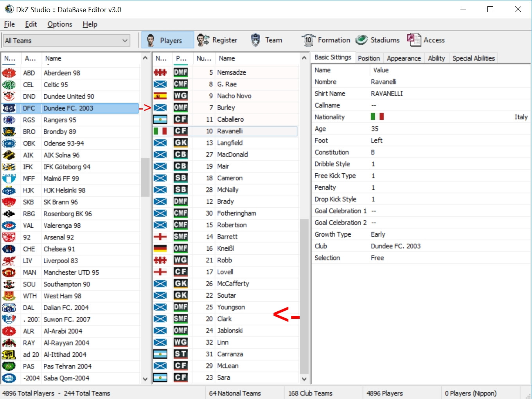The height and width of the screenshot is (399, 532).
Task: Click the Aberdeen 98 club crest
Action: tap(9, 73)
